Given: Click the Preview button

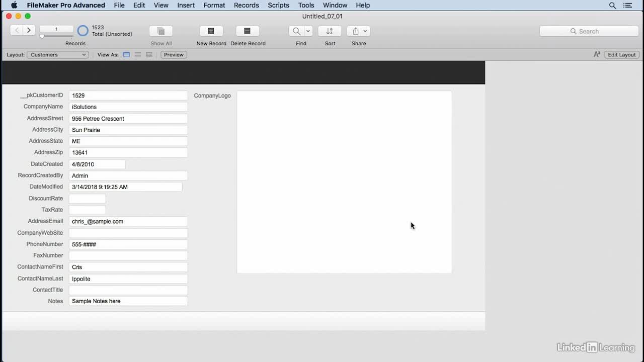Looking at the screenshot, I should click(x=174, y=55).
